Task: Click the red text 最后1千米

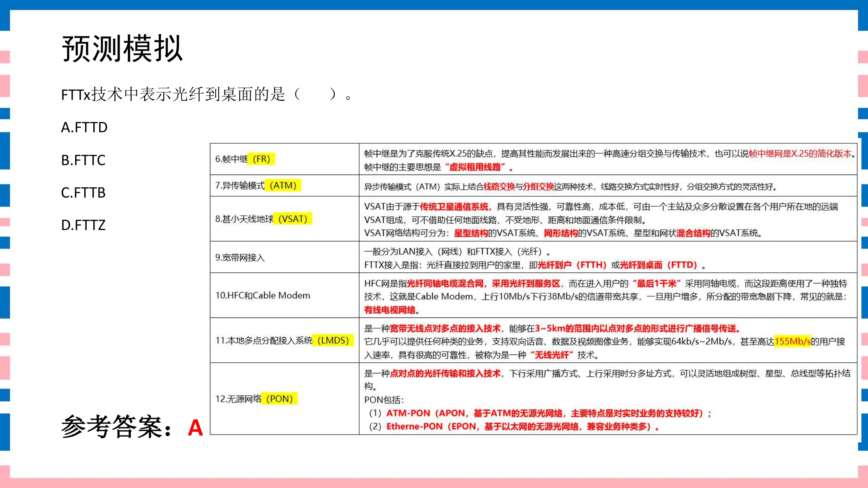Action: pos(657,283)
